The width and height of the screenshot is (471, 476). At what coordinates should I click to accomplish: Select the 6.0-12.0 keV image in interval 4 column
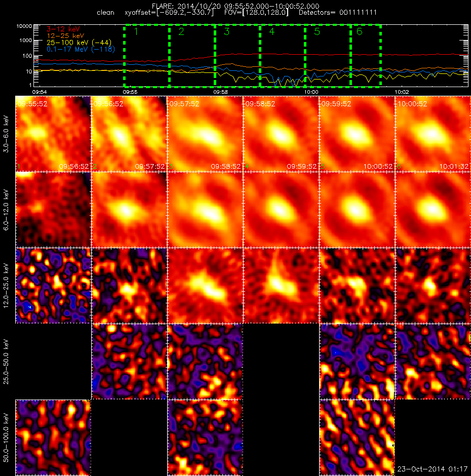281,210
